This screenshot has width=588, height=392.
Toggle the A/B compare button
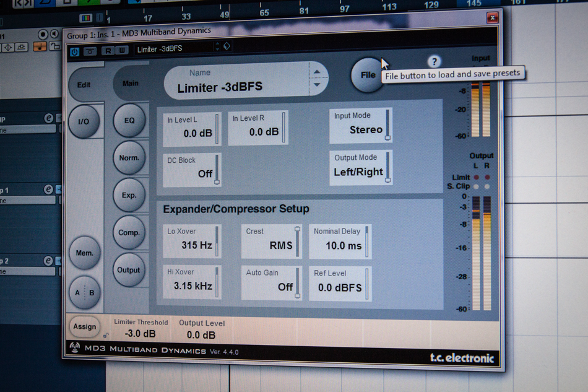tap(84, 292)
